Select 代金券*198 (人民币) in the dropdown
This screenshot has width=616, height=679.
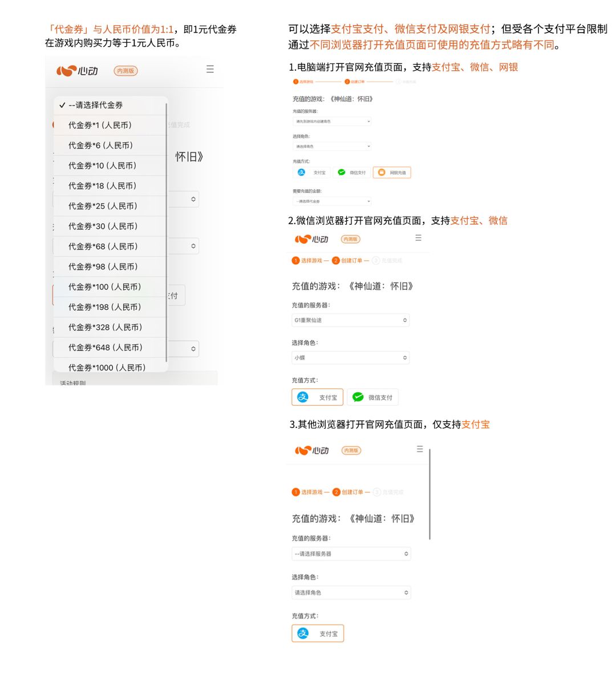[x=110, y=307]
